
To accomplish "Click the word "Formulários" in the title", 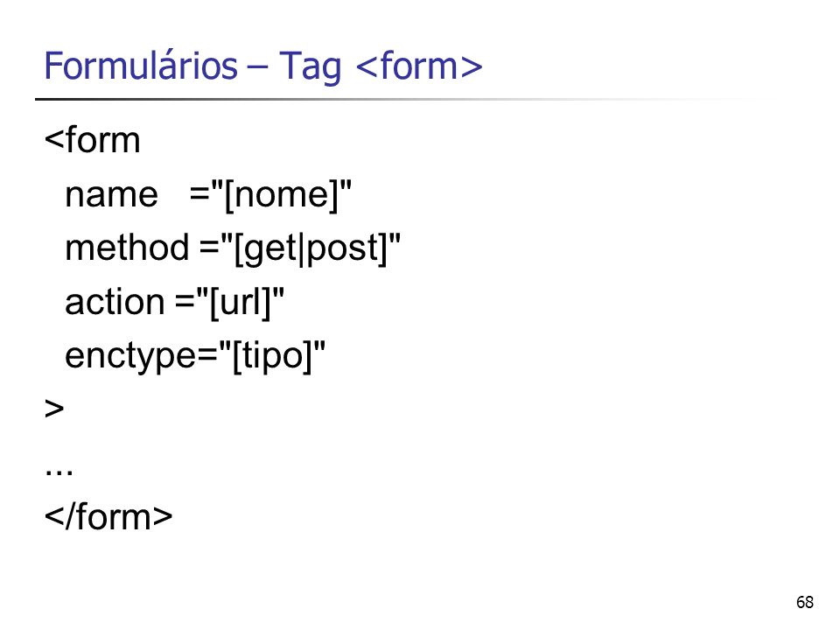I will [x=140, y=66].
